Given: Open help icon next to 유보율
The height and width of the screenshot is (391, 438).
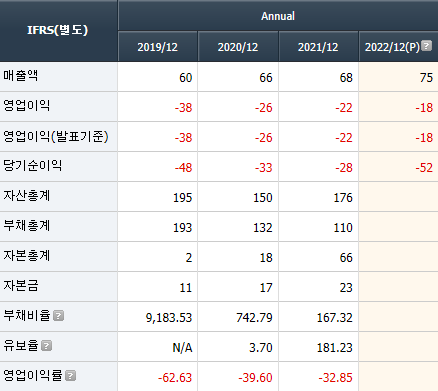Looking at the screenshot, I should [x=47, y=346].
